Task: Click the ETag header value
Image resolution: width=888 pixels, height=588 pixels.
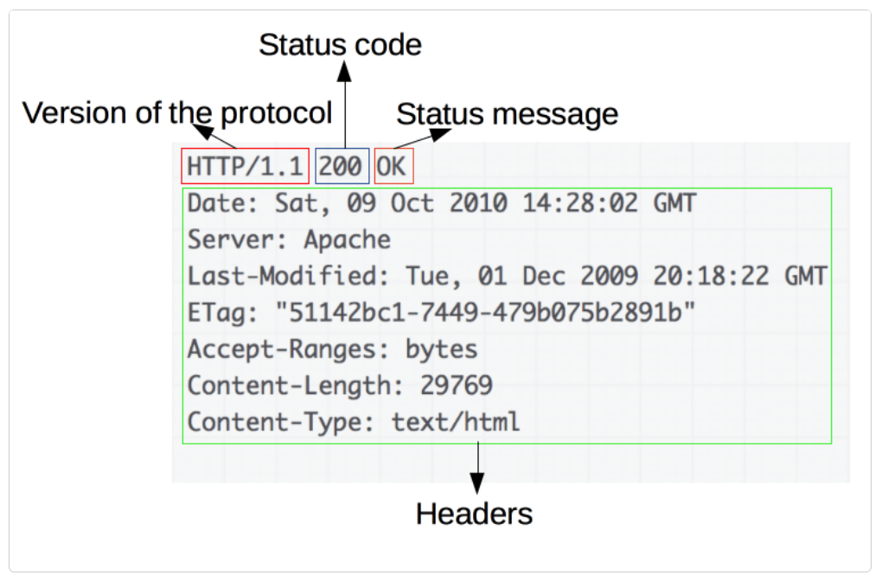Action: [x=485, y=312]
